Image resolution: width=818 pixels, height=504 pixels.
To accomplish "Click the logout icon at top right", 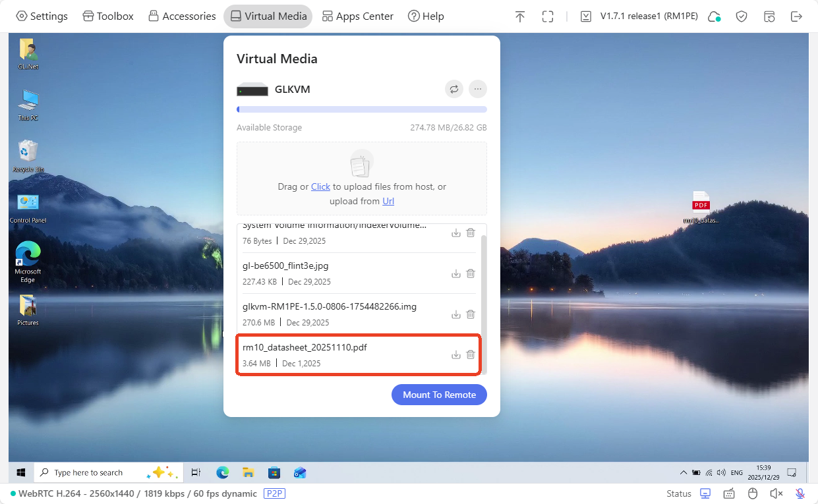I will 796,16.
